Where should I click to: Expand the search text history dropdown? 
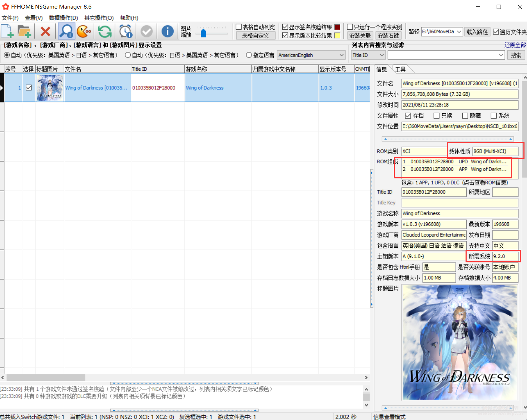501,55
